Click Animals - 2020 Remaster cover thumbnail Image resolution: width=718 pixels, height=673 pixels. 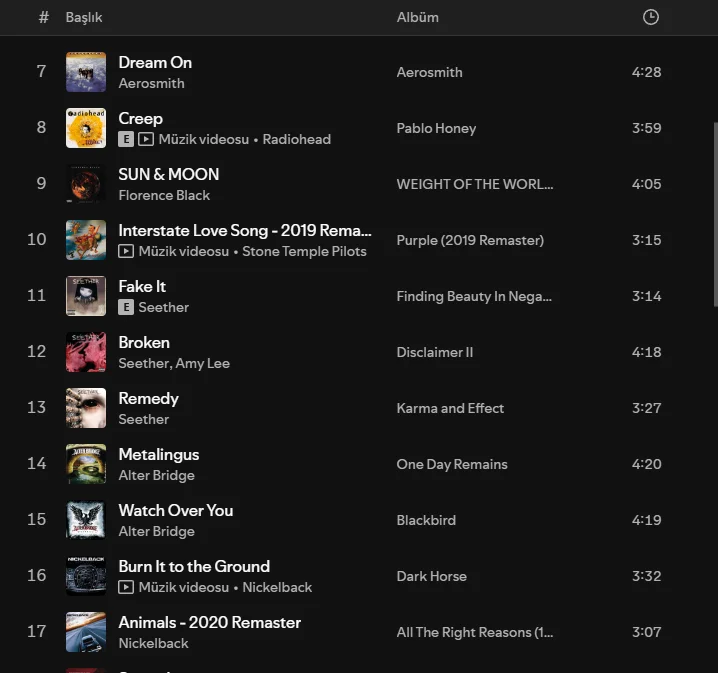[86, 632]
